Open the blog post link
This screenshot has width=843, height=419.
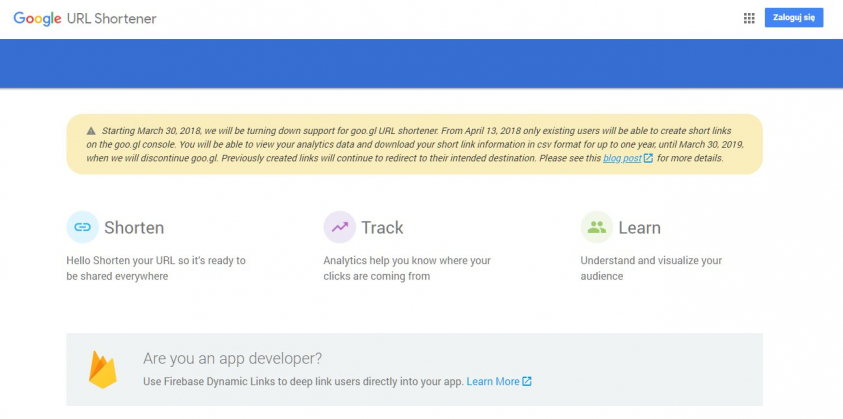[622, 158]
